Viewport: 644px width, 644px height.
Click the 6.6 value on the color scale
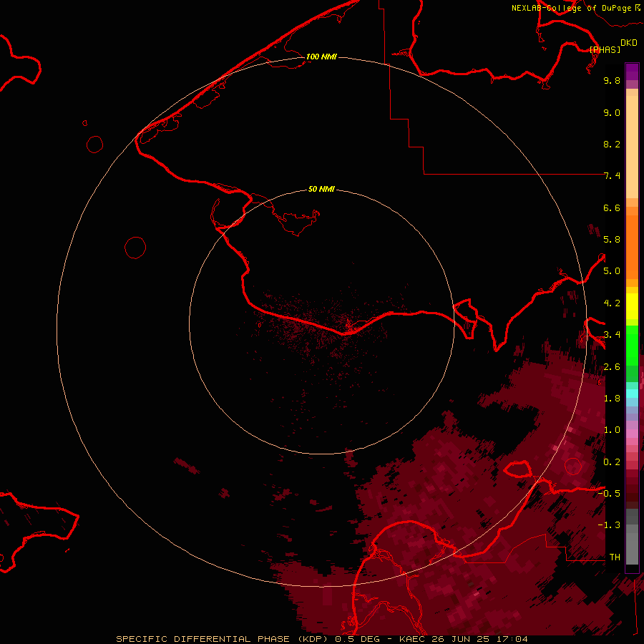[x=612, y=208]
